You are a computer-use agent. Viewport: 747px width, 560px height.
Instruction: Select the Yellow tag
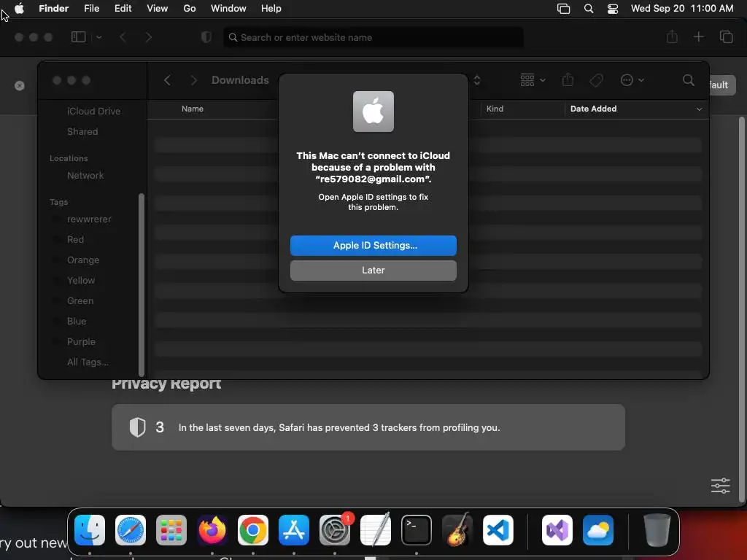(x=81, y=281)
